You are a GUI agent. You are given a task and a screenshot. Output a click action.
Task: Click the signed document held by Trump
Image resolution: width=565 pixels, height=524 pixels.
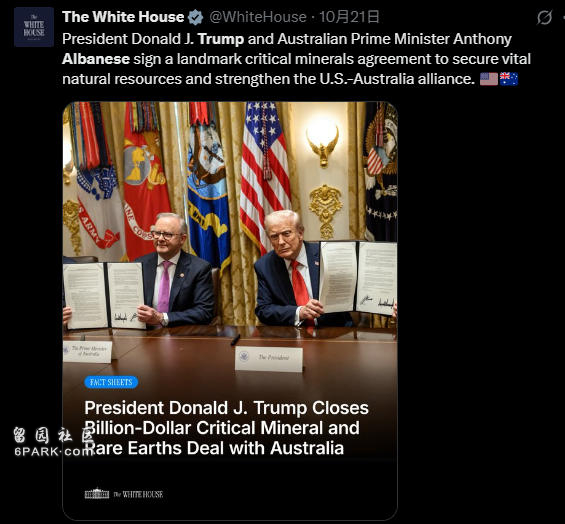tap(358, 277)
